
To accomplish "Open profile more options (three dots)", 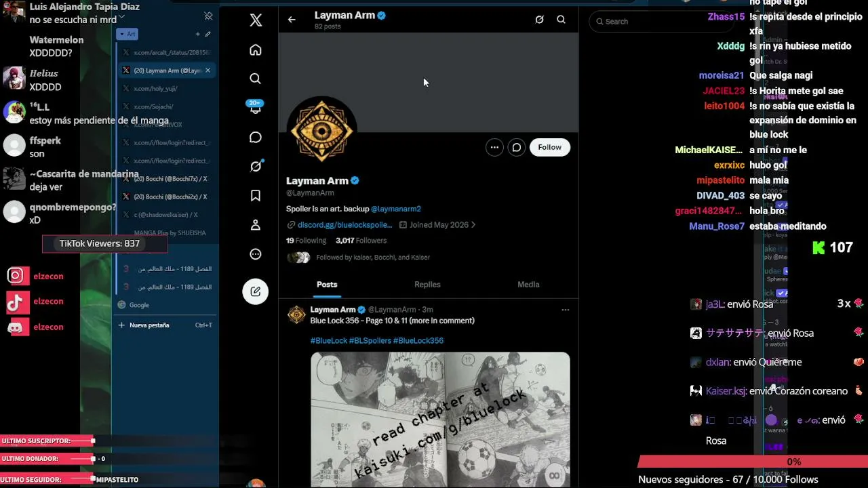I will click(x=494, y=147).
